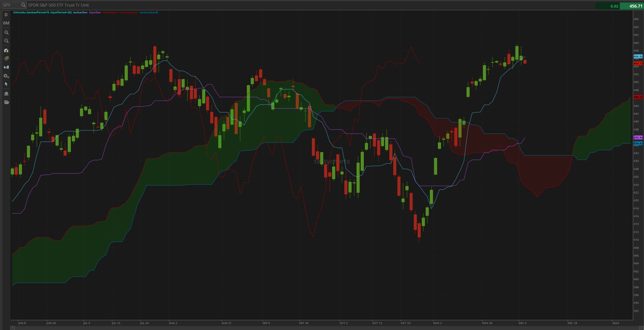Open the indicators gauge icon
The width and height of the screenshot is (644, 330).
tap(6, 50)
